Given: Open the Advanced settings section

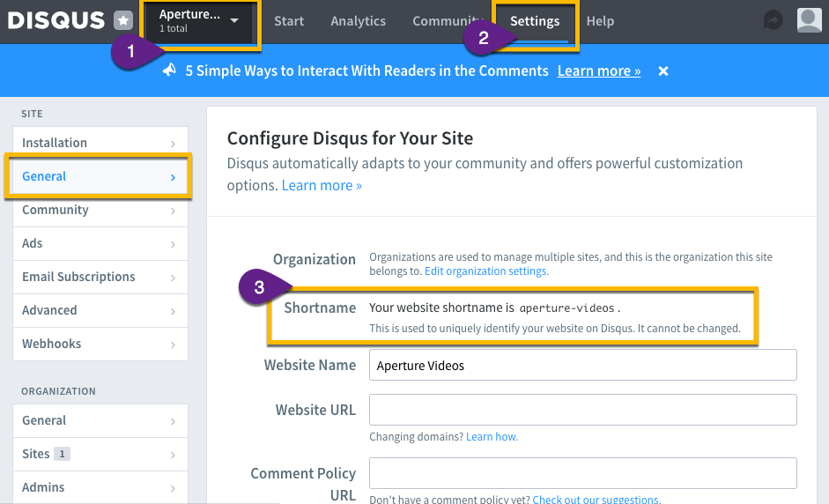Looking at the screenshot, I should pyautogui.click(x=100, y=310).
